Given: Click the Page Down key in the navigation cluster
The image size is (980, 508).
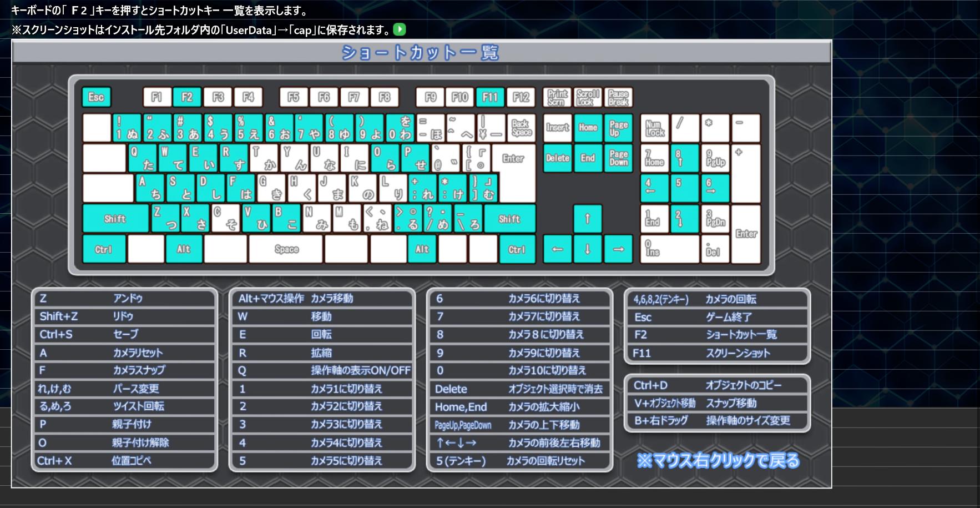Looking at the screenshot, I should tap(618, 158).
